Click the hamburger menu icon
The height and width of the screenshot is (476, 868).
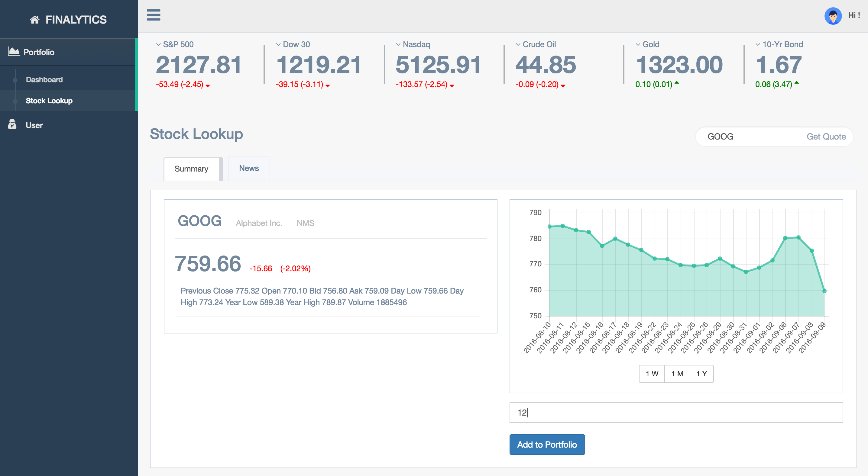pos(153,15)
